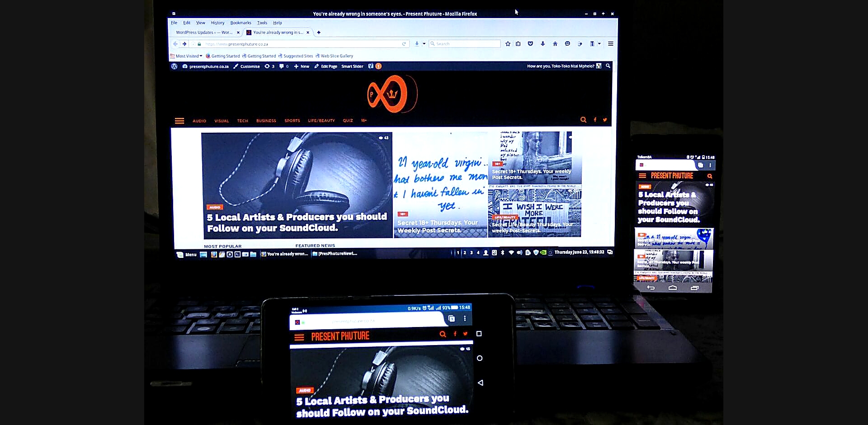The height and width of the screenshot is (425, 868).
Task: Click the WordPress logo in admin bar
Action: pos(174,66)
